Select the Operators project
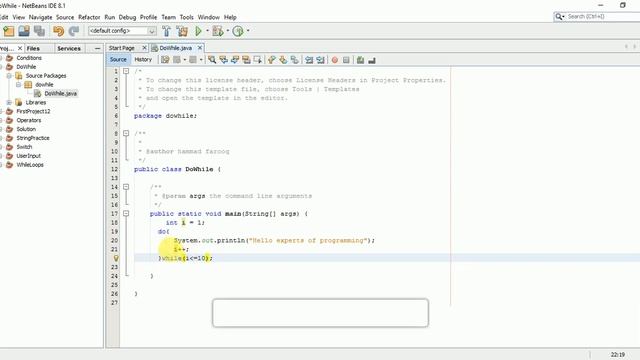This screenshot has height=360, width=640. 29,120
